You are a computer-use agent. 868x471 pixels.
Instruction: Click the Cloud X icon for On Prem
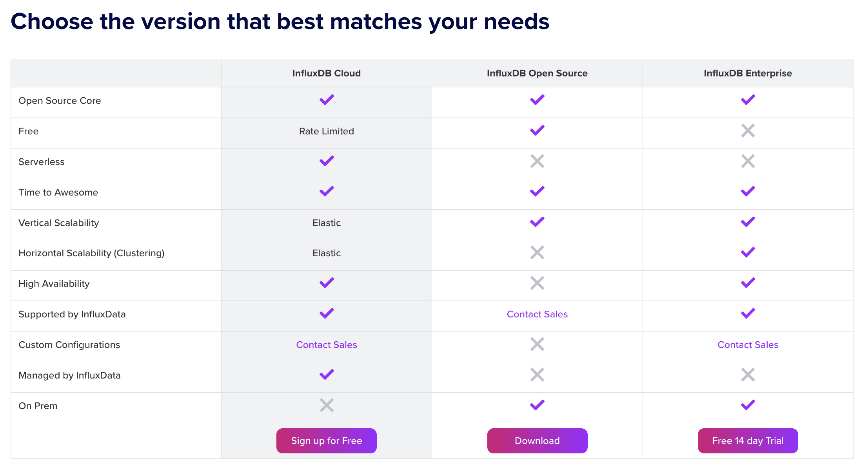point(326,405)
